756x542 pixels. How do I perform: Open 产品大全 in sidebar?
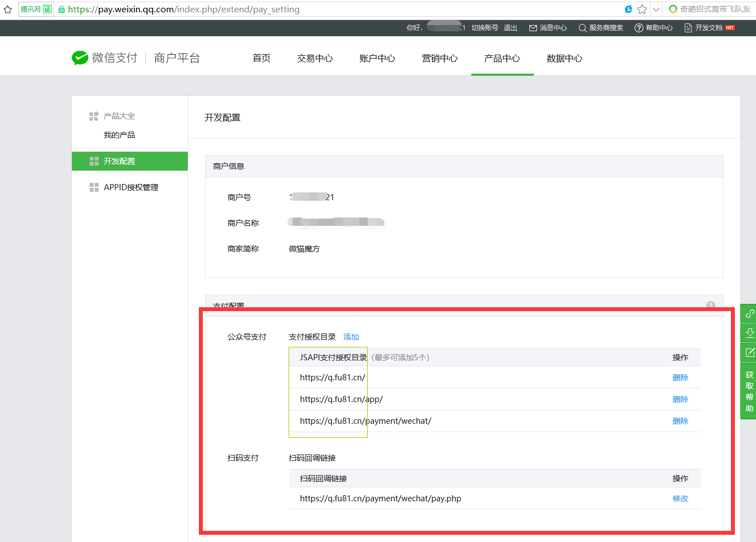(119, 116)
